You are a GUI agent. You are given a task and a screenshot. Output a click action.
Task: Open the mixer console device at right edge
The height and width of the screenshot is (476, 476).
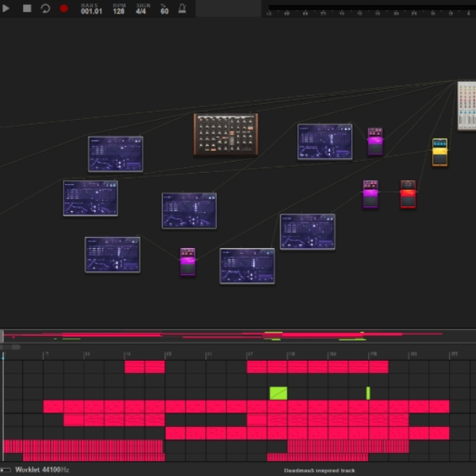point(467,106)
